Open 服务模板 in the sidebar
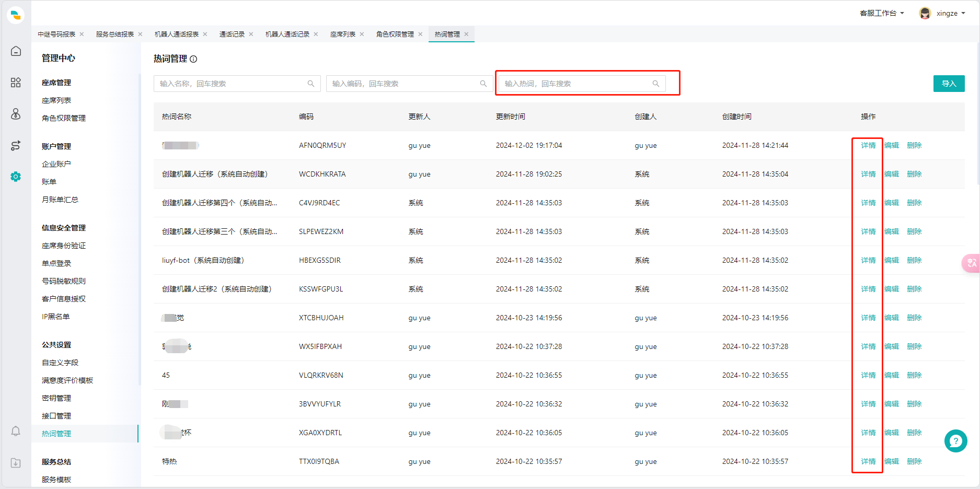Image resolution: width=980 pixels, height=489 pixels. tap(56, 480)
